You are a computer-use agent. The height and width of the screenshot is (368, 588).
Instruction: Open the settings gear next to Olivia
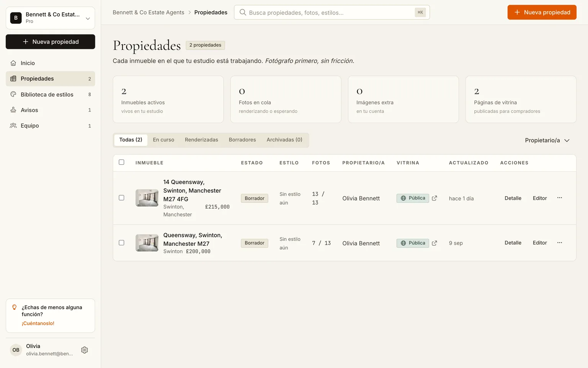tap(85, 350)
